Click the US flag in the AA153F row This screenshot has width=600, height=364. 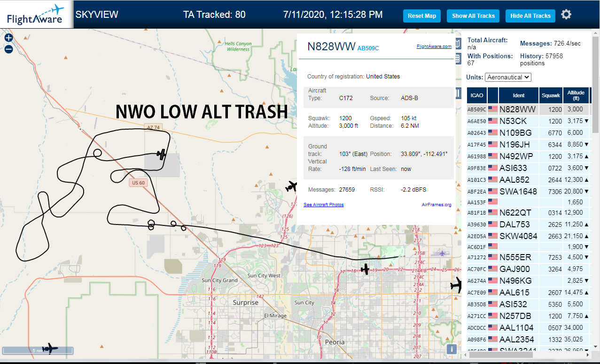(x=493, y=202)
